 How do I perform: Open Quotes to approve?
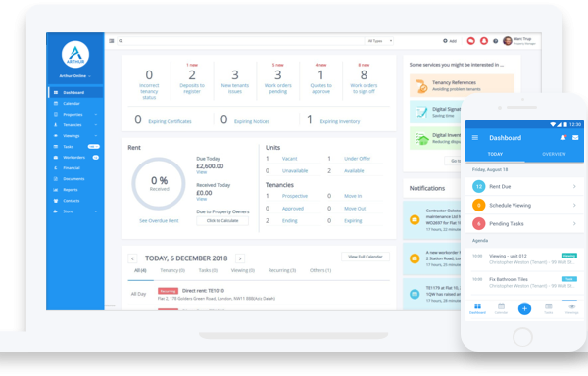point(321,88)
